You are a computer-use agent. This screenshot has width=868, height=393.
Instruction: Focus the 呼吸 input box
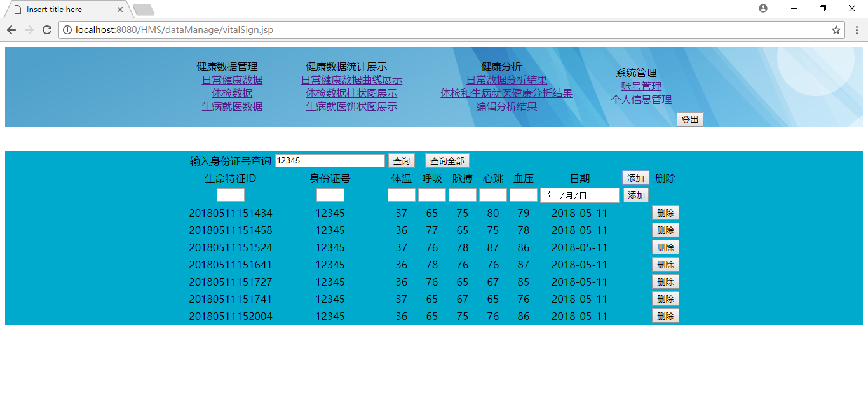(432, 195)
